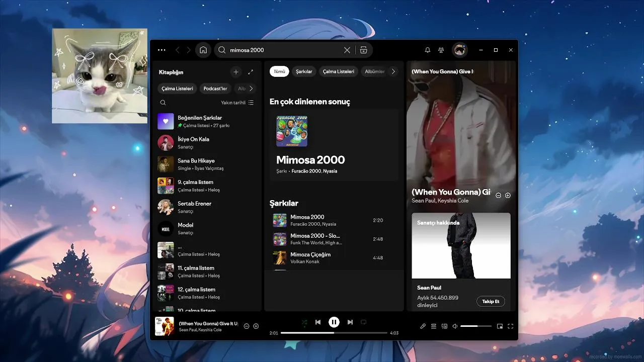
Task: Enter full screen mode icon
Action: [510, 326]
